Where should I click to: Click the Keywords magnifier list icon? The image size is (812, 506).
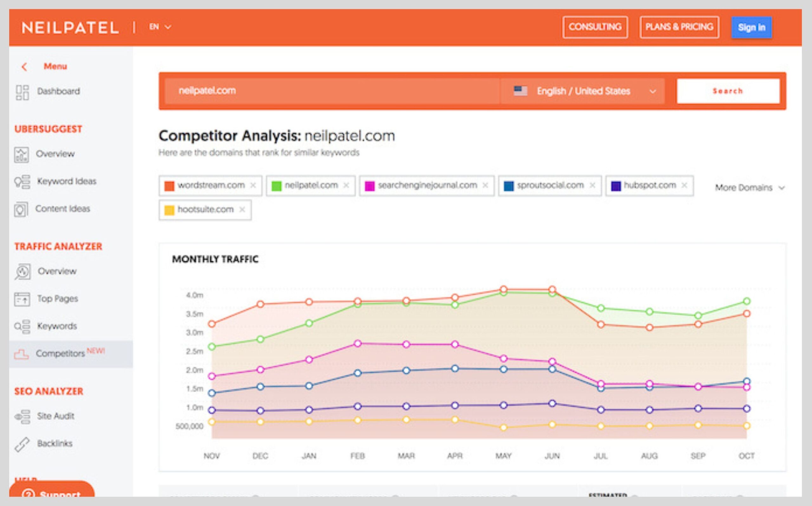pyautogui.click(x=22, y=326)
